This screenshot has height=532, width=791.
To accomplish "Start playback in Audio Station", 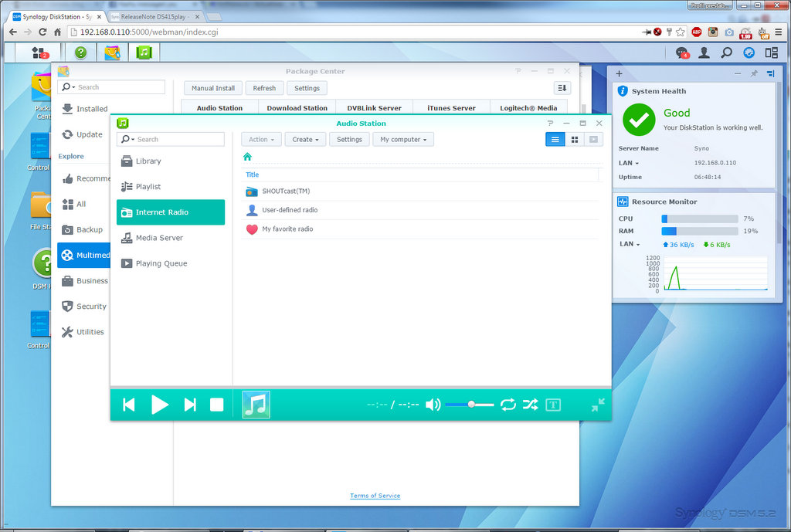I will tap(159, 405).
